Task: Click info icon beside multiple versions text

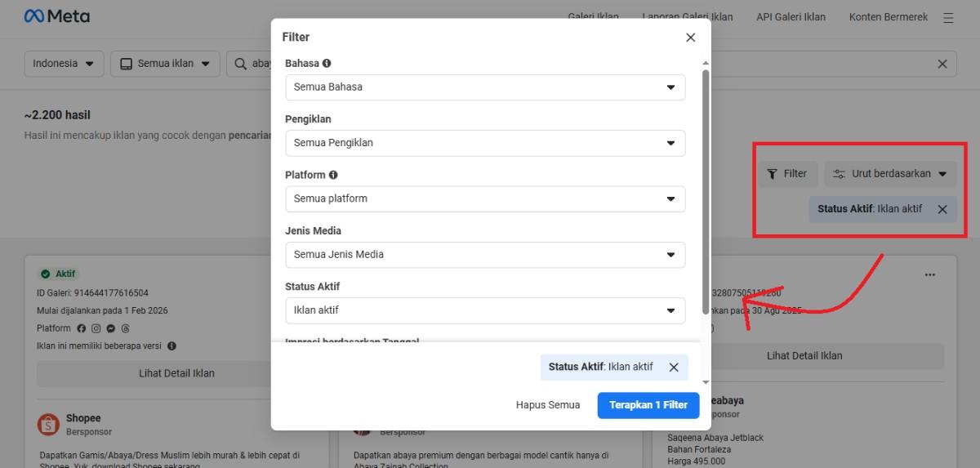Action: click(171, 346)
